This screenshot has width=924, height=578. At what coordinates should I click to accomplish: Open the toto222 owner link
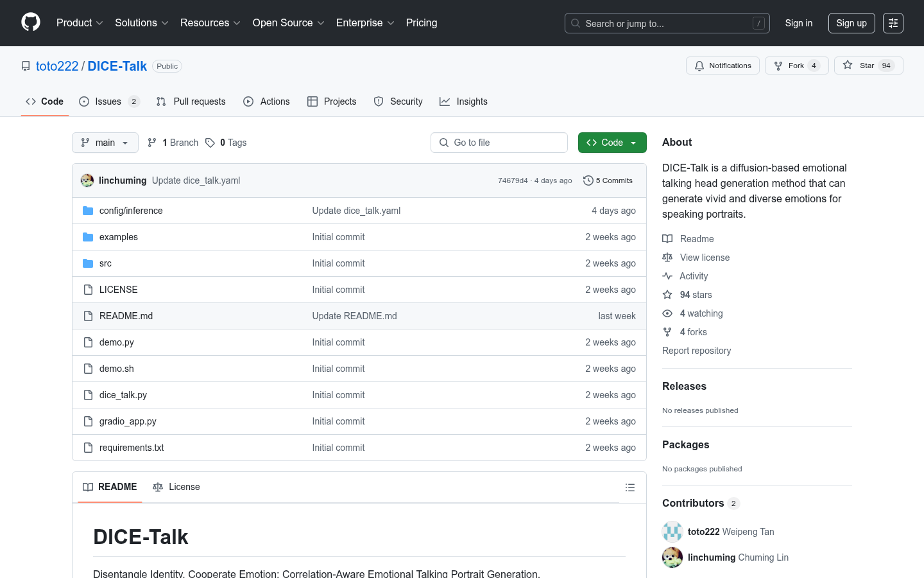(57, 66)
